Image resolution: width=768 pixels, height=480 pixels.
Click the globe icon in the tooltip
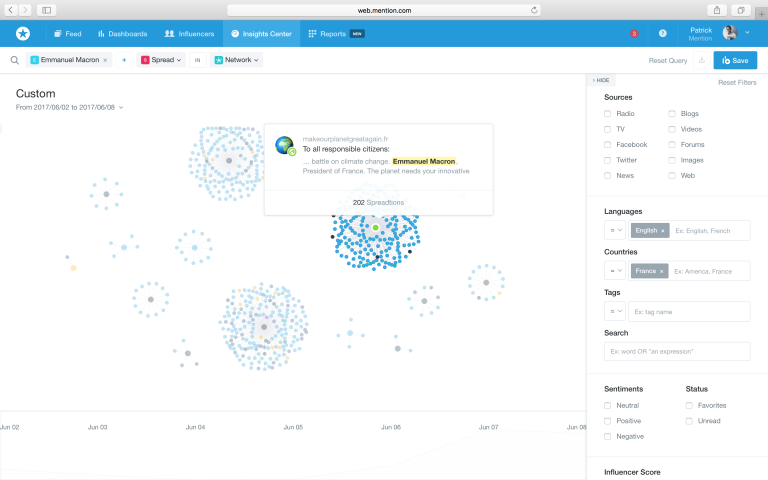(x=284, y=145)
